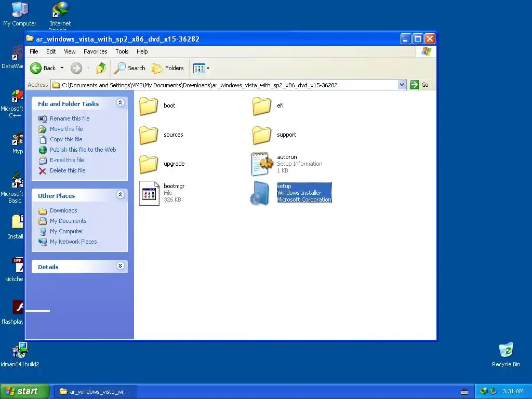
Task: Click the Up folder icon
Action: pos(101,68)
